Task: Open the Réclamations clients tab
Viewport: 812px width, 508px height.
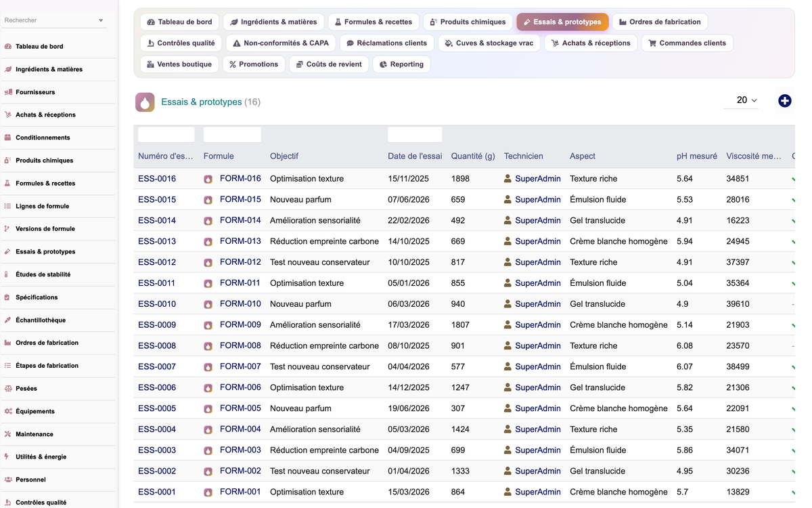Action: click(387, 43)
